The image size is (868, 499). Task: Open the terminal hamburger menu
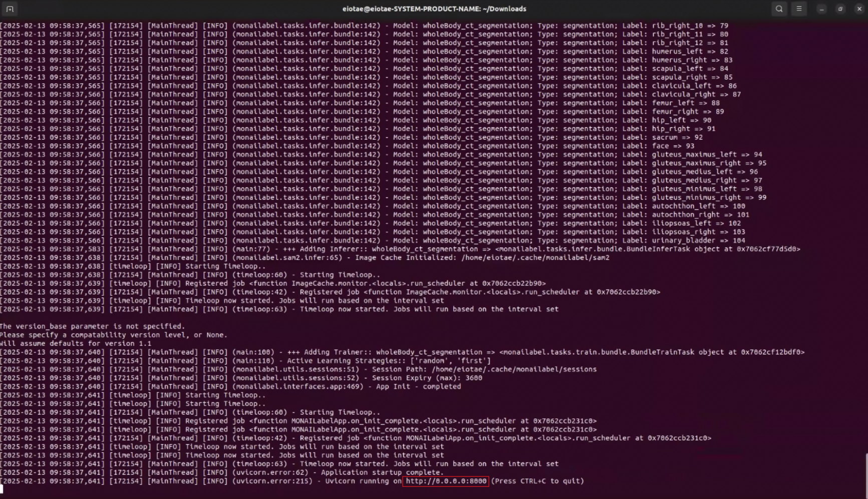pos(799,9)
